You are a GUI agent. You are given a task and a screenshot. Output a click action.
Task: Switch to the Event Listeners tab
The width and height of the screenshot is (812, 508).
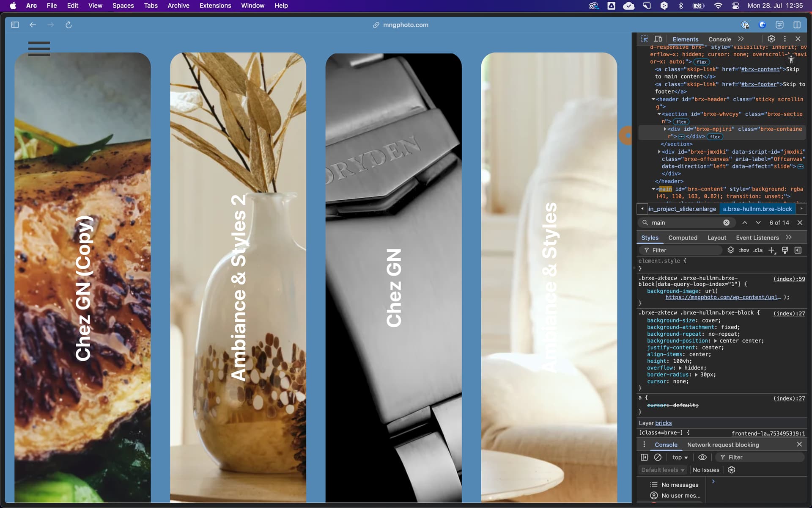coord(757,237)
